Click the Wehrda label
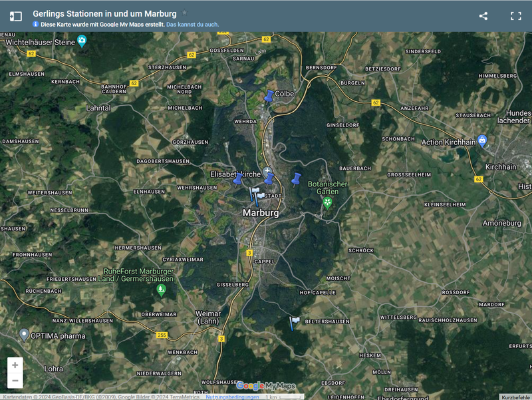 (x=245, y=121)
